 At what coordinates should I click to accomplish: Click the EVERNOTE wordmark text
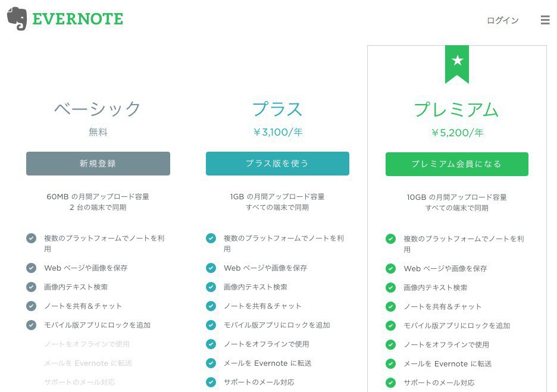[77, 19]
